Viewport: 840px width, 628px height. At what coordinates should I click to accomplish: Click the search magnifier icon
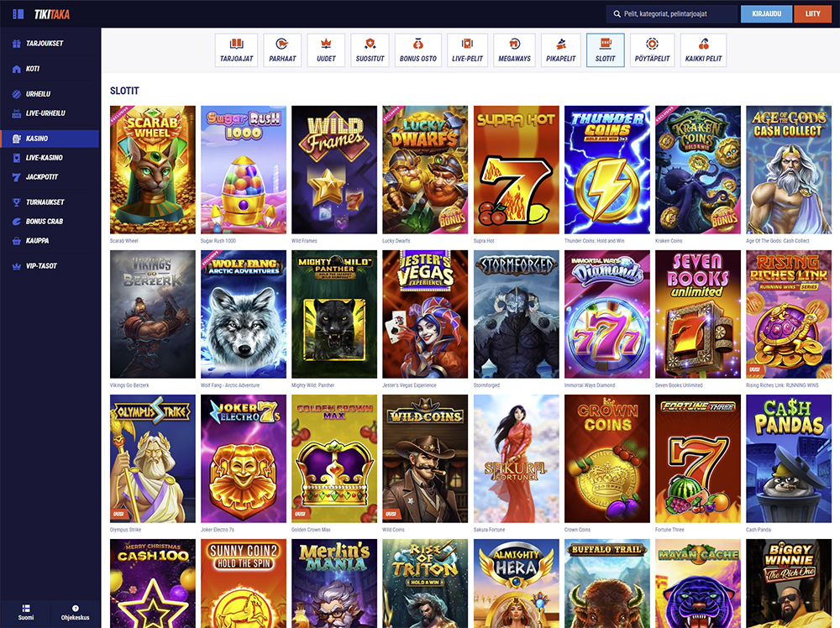(x=617, y=14)
